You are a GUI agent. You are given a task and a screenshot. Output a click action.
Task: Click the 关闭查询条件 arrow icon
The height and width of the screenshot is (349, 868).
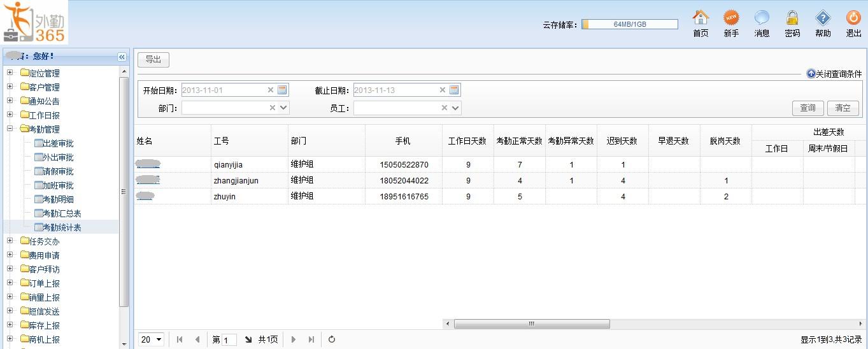coord(811,74)
